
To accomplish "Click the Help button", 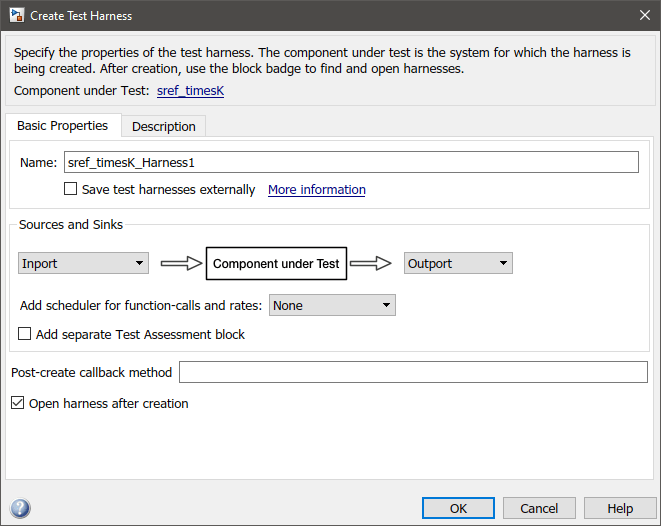I will click(x=620, y=508).
